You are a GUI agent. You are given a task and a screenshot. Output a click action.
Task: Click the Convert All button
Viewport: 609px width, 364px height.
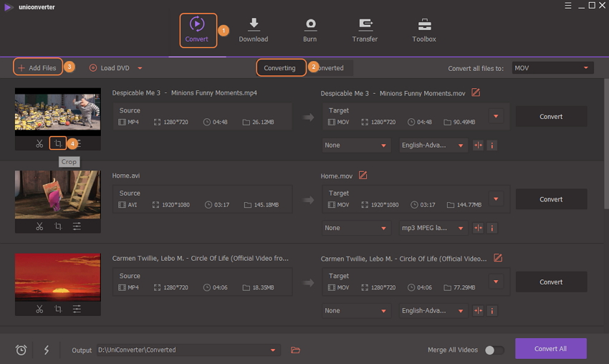[x=551, y=349]
